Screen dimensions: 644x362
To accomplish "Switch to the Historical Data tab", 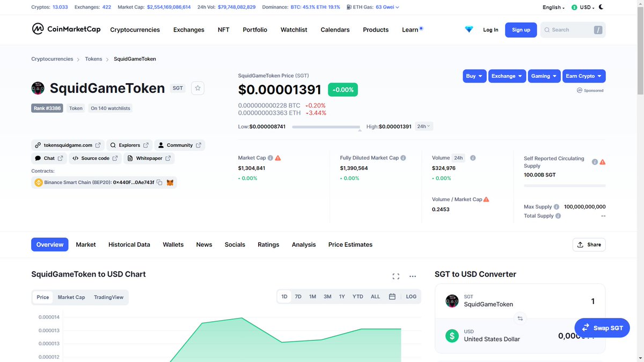I will [x=129, y=245].
